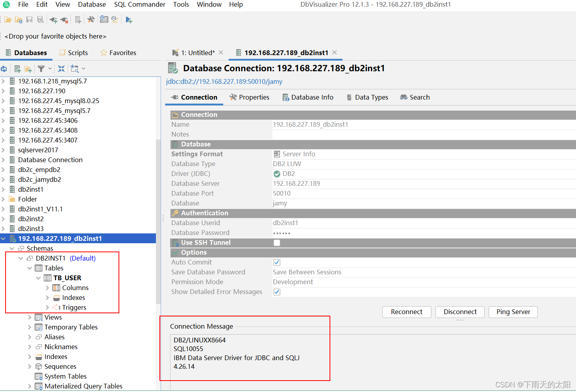This screenshot has height=392, width=576.
Task: Expand the 192.168.1.218_mysql5.7 connection node
Action: click(3, 81)
